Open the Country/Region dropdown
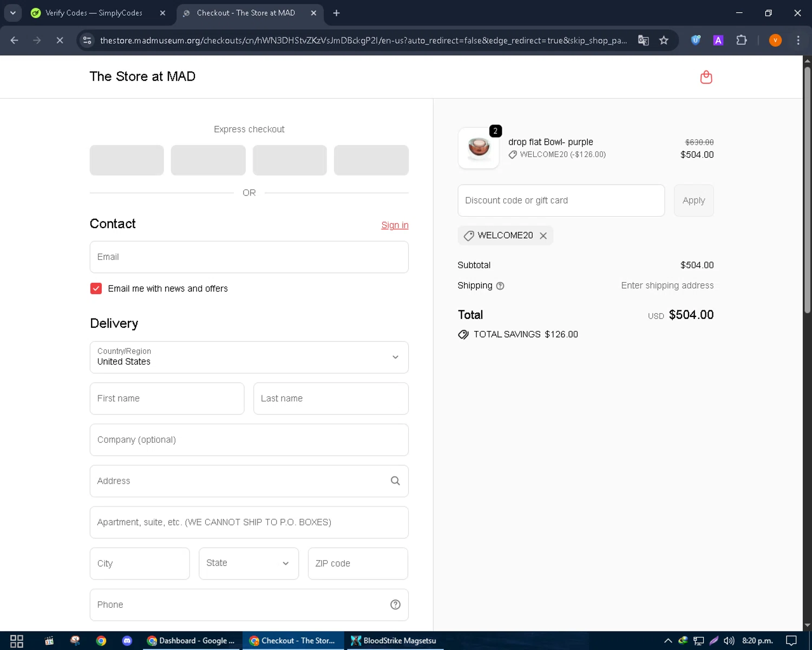Image resolution: width=812 pixels, height=650 pixels. (x=249, y=357)
